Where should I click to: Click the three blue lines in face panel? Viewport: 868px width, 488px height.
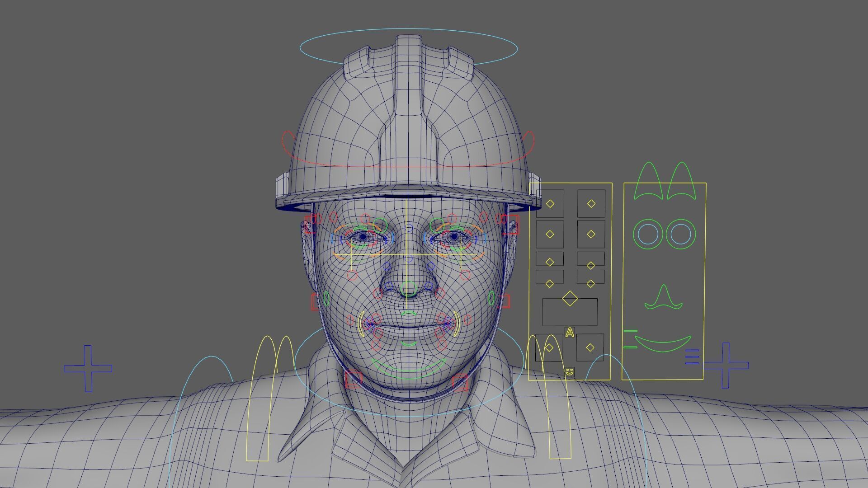692,357
